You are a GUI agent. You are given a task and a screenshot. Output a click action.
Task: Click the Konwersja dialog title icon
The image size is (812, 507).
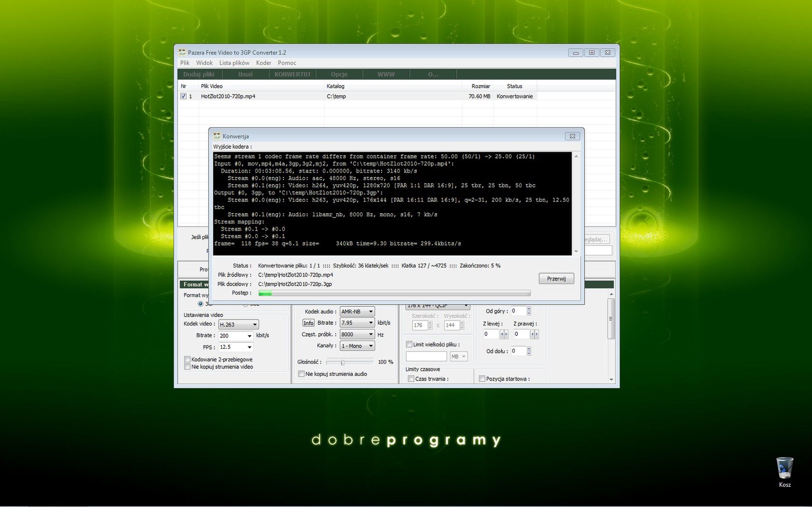(x=217, y=136)
